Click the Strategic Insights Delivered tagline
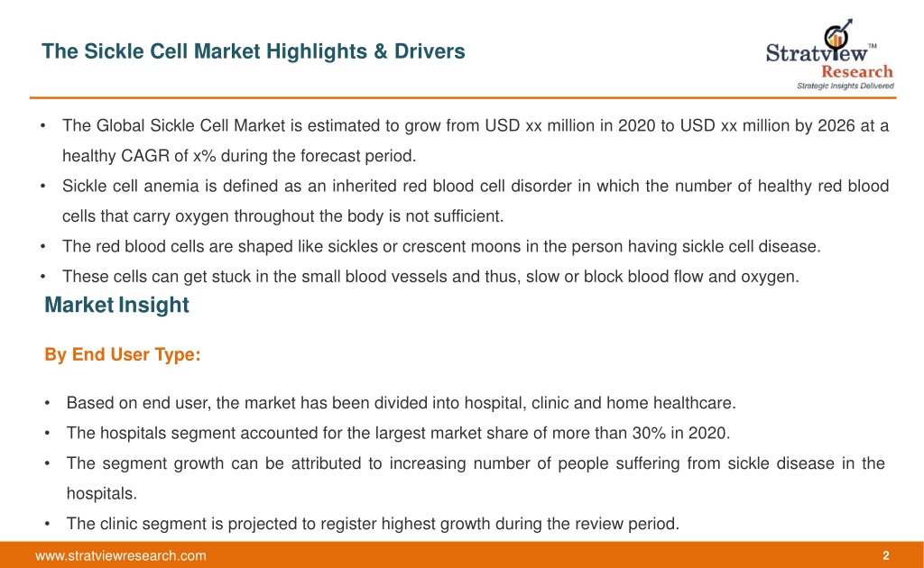The height and width of the screenshot is (568, 924). (845, 86)
